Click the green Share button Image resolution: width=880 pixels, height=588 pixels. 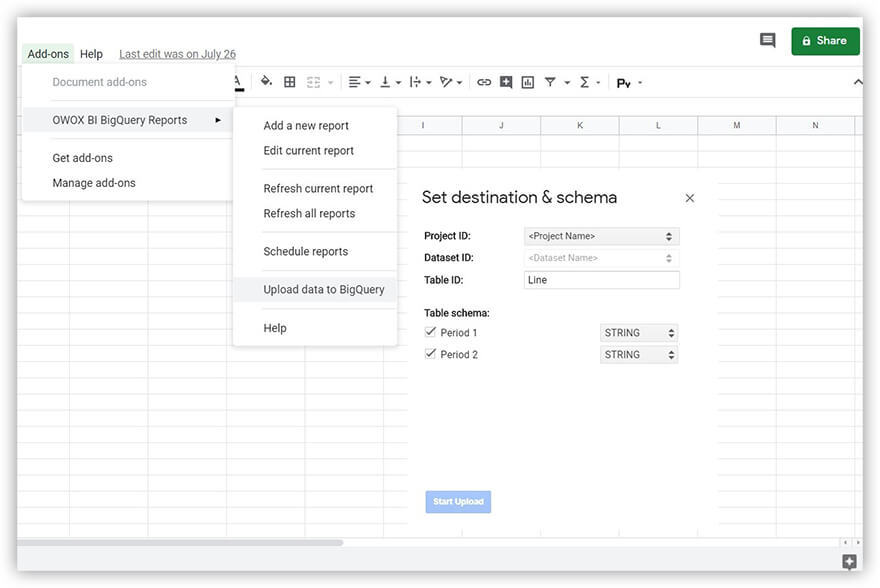tap(825, 41)
